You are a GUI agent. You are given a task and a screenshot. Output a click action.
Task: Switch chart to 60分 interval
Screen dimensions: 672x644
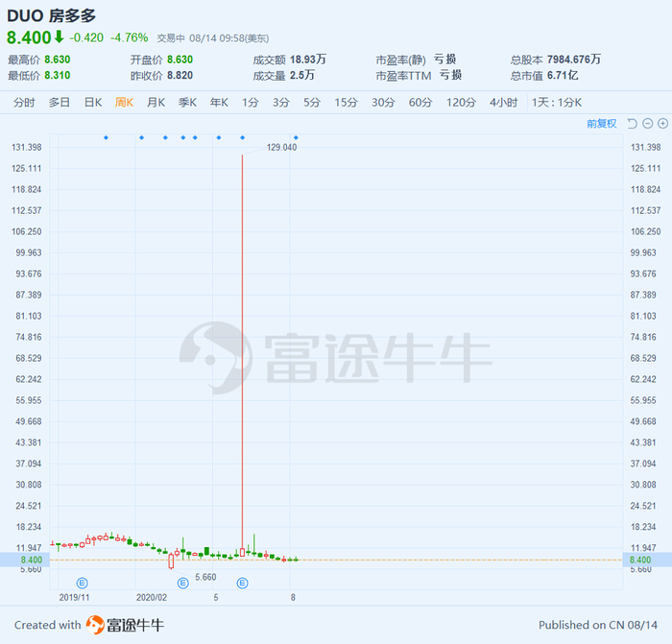tap(420, 103)
